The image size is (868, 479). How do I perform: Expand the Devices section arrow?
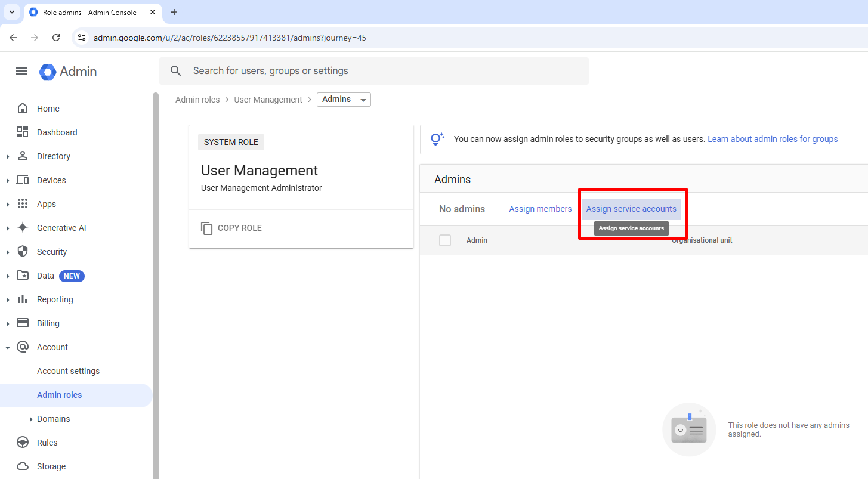[8, 180]
